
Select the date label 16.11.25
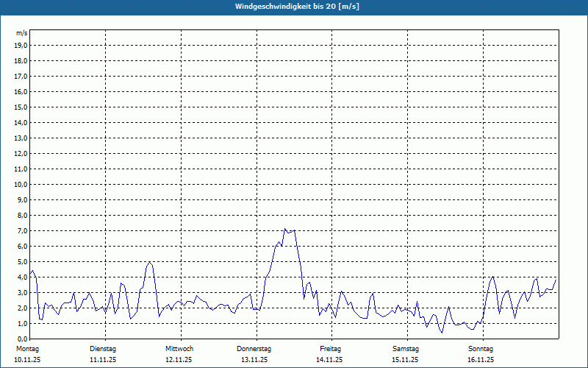pyautogui.click(x=481, y=360)
